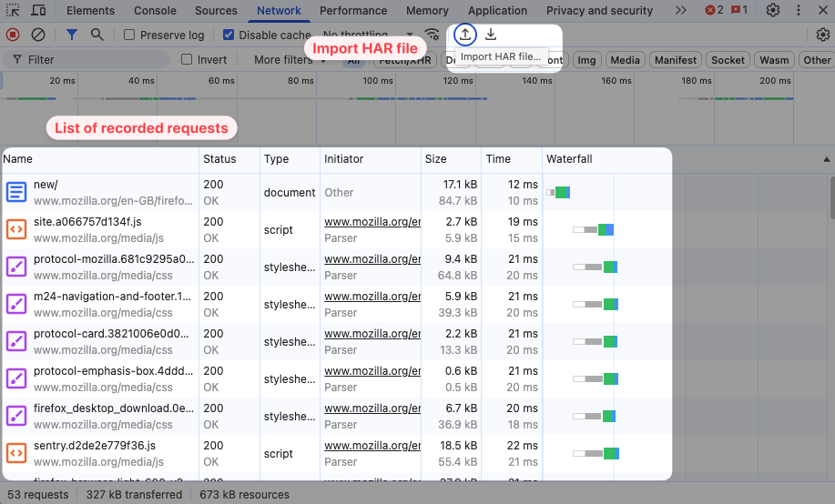Activate the inspect element picker icon
The width and height of the screenshot is (835, 504).
click(x=13, y=10)
